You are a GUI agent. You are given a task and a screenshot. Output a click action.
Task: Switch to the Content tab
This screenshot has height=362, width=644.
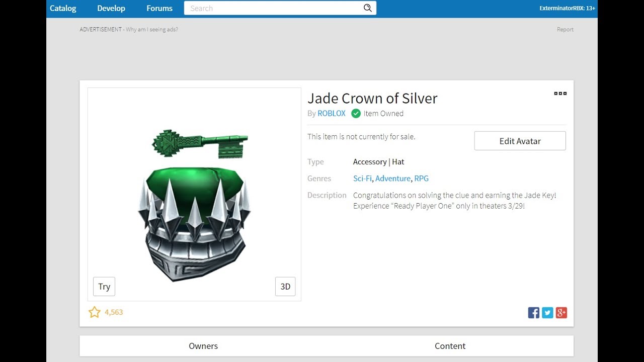click(450, 346)
